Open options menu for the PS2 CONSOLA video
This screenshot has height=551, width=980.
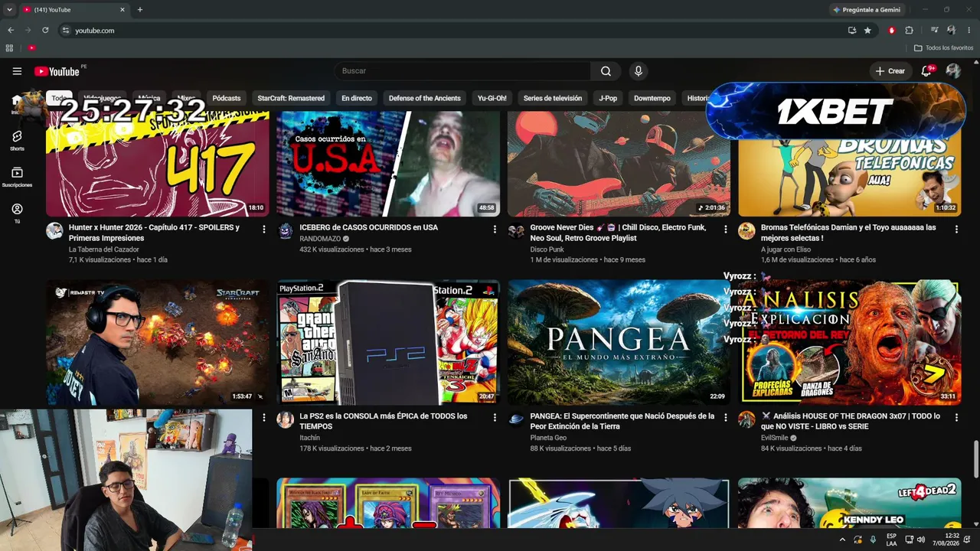(495, 417)
